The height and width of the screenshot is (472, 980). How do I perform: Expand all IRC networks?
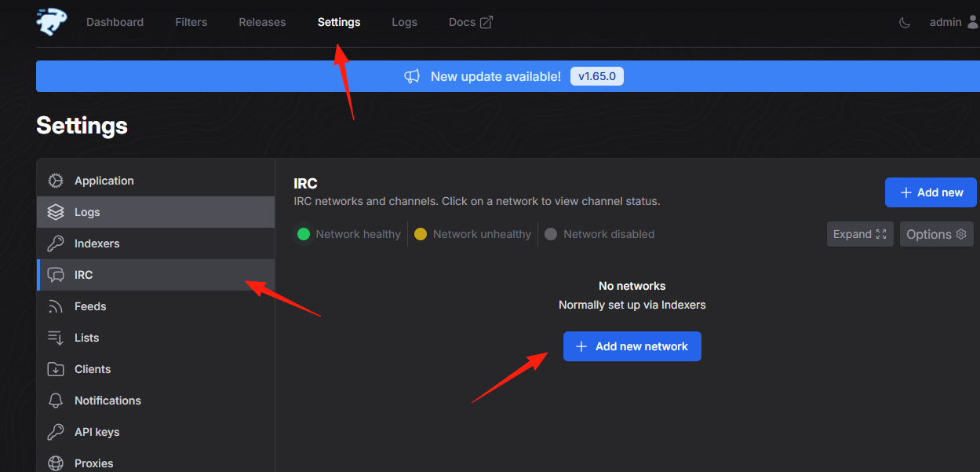point(860,234)
